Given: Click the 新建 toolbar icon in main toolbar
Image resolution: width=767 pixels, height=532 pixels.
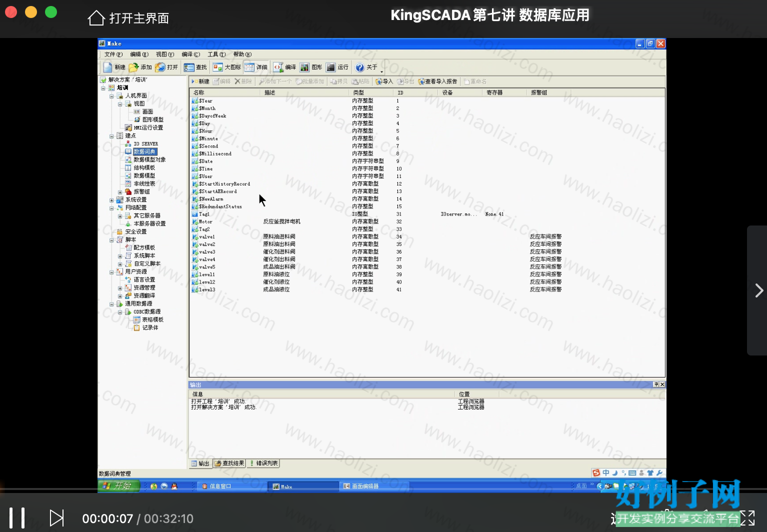Looking at the screenshot, I should coord(114,67).
